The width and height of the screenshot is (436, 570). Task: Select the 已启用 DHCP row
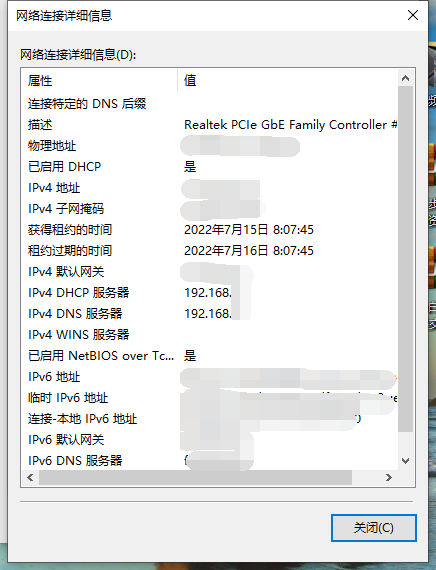pos(209,167)
